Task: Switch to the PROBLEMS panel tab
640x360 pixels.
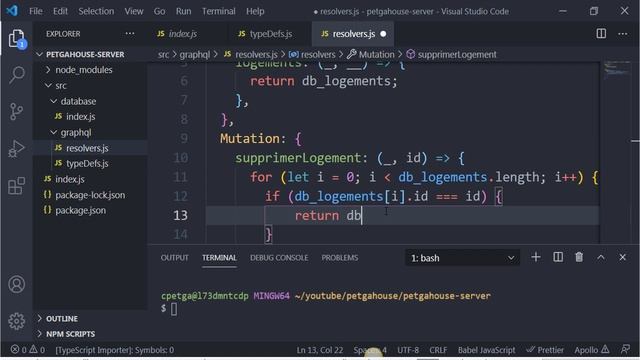Action: coord(340,258)
